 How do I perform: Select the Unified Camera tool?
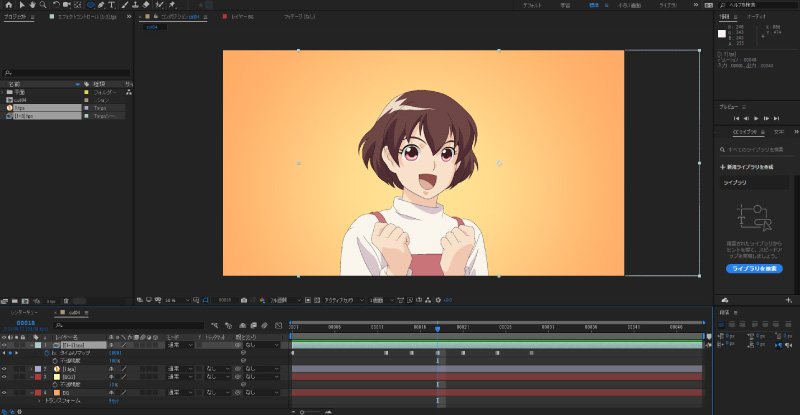click(x=67, y=5)
